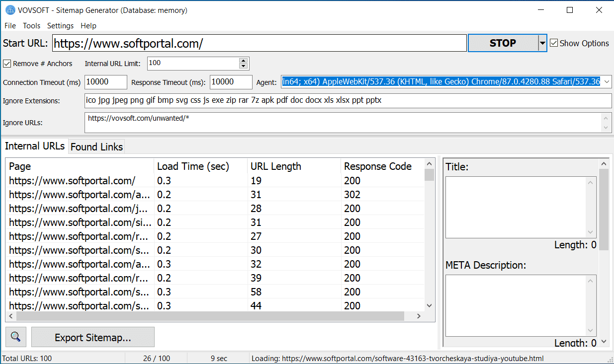Open the Tools menu

[x=32, y=26]
